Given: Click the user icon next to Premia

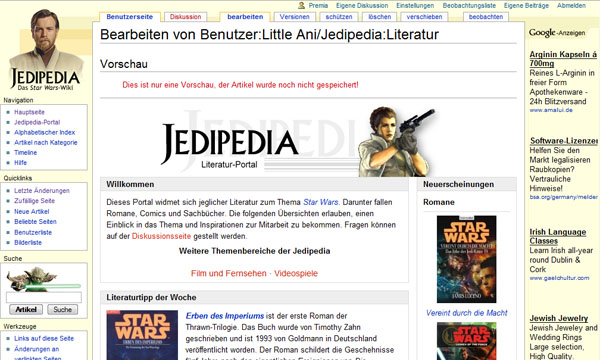Looking at the screenshot, I should tap(302, 5).
